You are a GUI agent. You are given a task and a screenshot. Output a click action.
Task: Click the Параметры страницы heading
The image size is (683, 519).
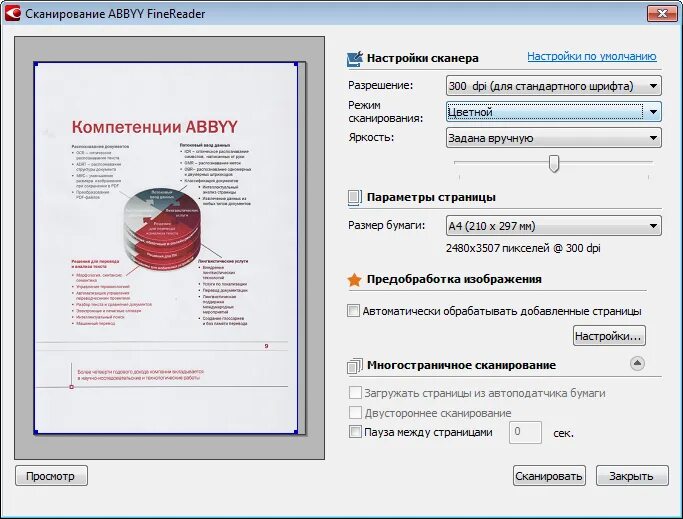tap(431, 197)
